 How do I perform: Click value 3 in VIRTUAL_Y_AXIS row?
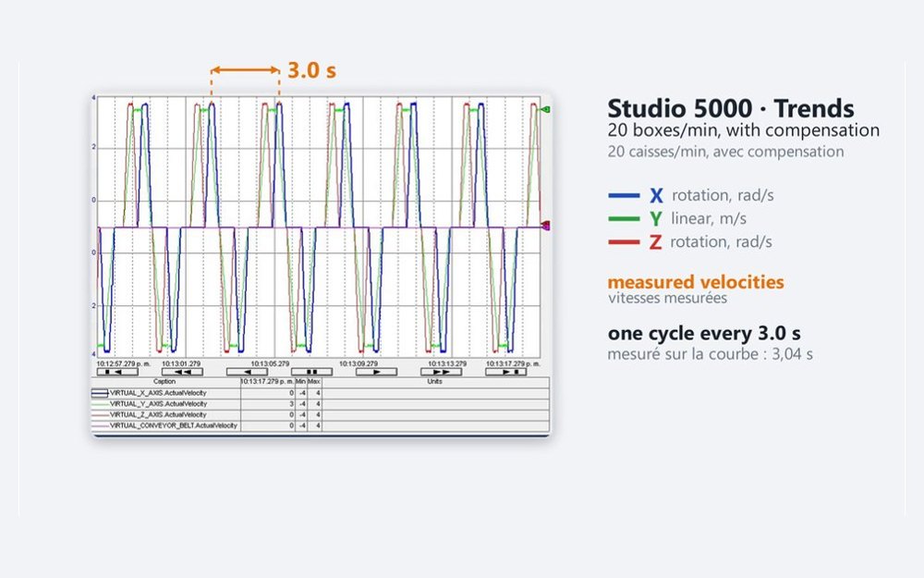point(291,404)
